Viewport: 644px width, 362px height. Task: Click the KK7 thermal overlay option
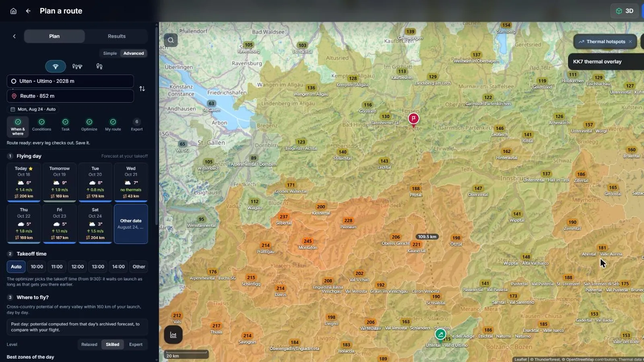[606, 62]
